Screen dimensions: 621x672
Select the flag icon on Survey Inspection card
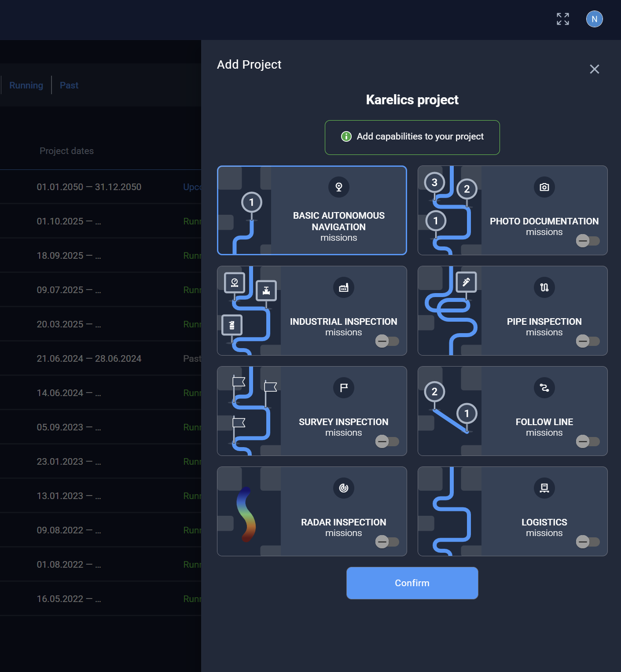click(x=343, y=388)
